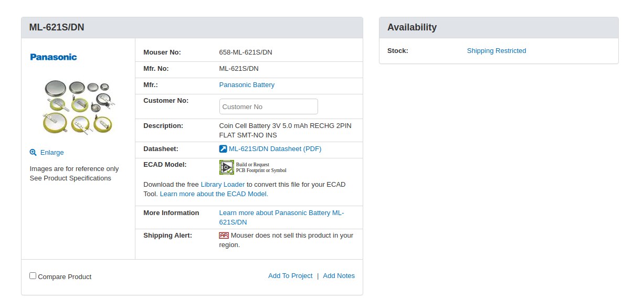Click the Shipping Restricted stock link
This screenshot has height=299, width=644.
[497, 51]
